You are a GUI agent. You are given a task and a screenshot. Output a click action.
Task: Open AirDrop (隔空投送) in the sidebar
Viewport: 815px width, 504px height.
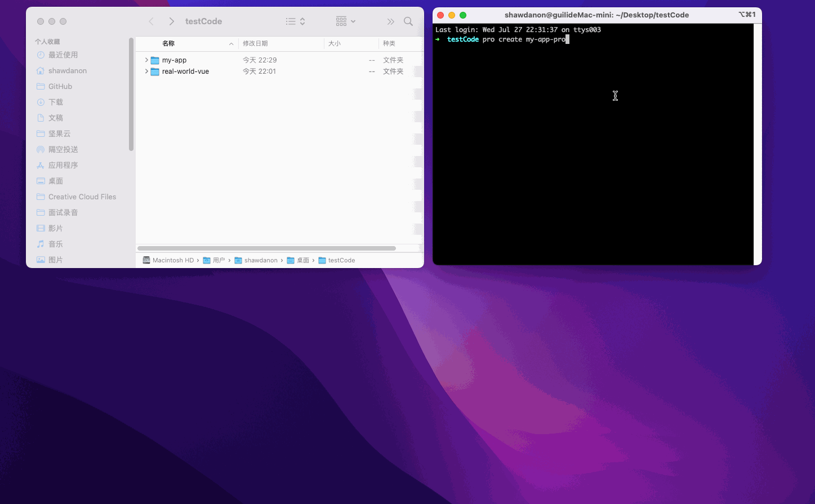coord(63,150)
